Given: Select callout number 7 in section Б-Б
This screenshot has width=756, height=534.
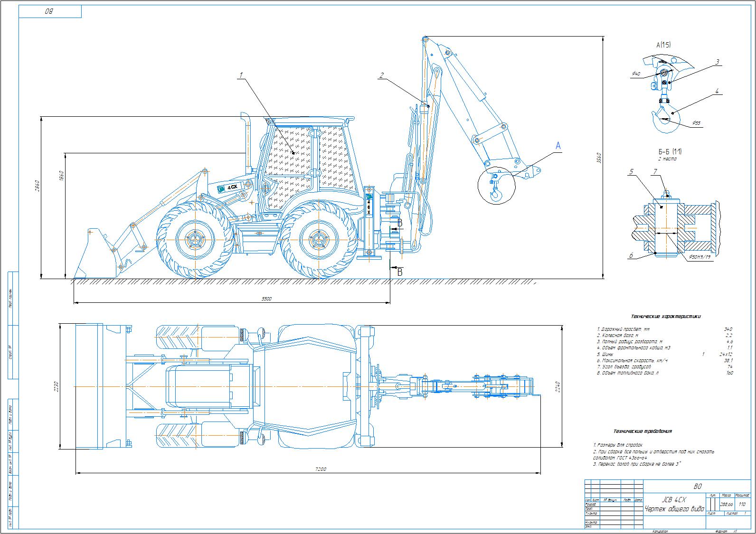Looking at the screenshot, I should coord(654,172).
